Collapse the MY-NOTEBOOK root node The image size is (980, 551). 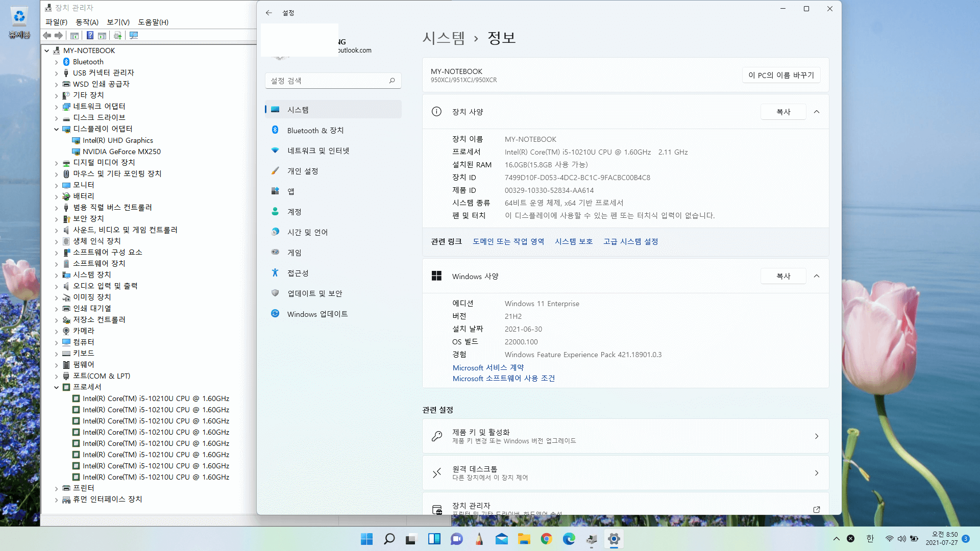46,51
